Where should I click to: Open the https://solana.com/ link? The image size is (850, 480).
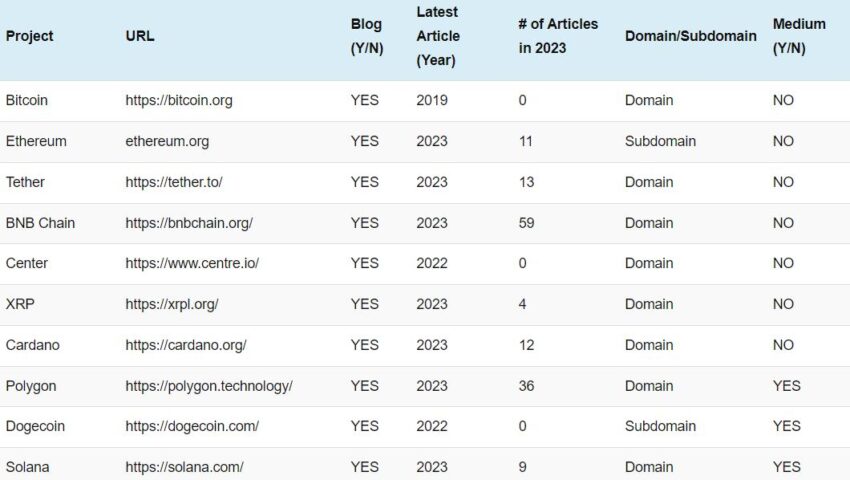[x=184, y=467]
